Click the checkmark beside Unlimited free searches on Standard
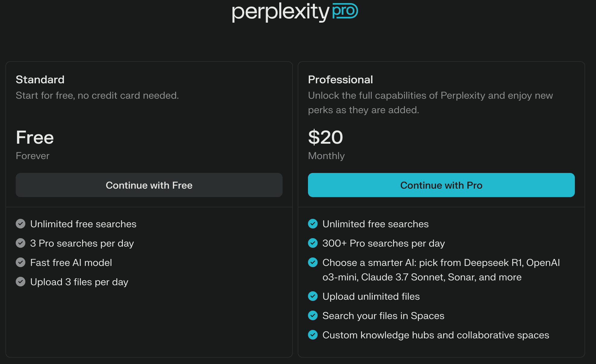 pos(21,224)
